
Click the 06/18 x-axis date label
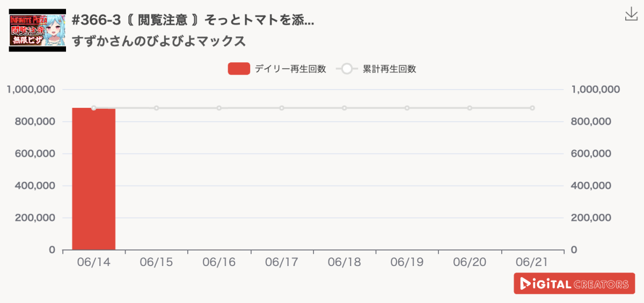tap(345, 262)
